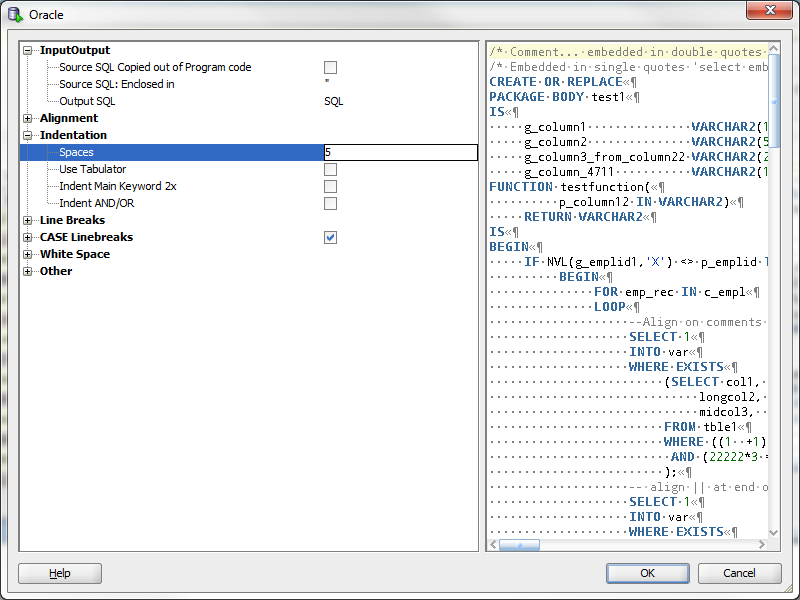
Task: Expand the White Space section
Action: tap(26, 254)
